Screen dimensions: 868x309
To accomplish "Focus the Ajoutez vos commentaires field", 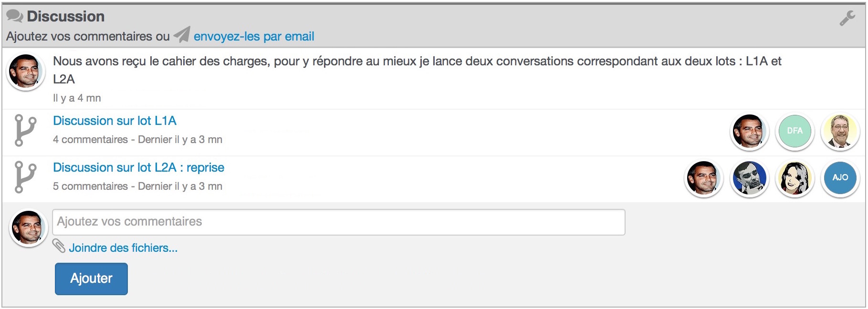I will [x=339, y=222].
